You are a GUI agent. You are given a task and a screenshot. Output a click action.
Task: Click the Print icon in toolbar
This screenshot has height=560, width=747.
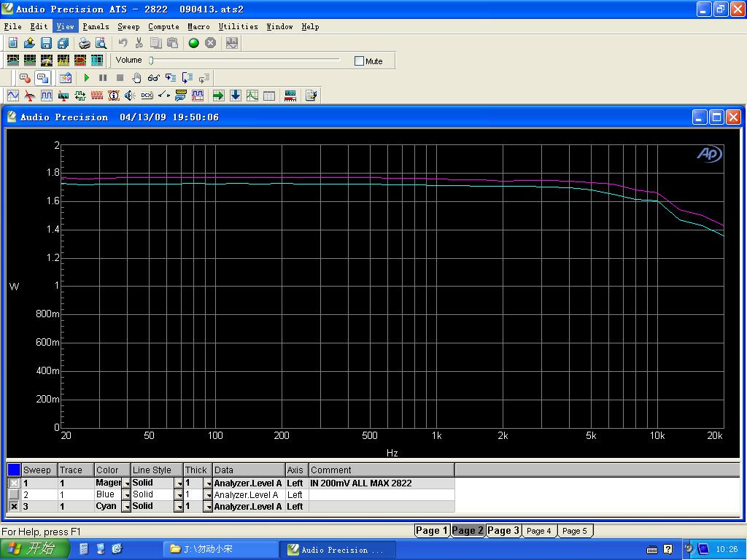tap(85, 44)
